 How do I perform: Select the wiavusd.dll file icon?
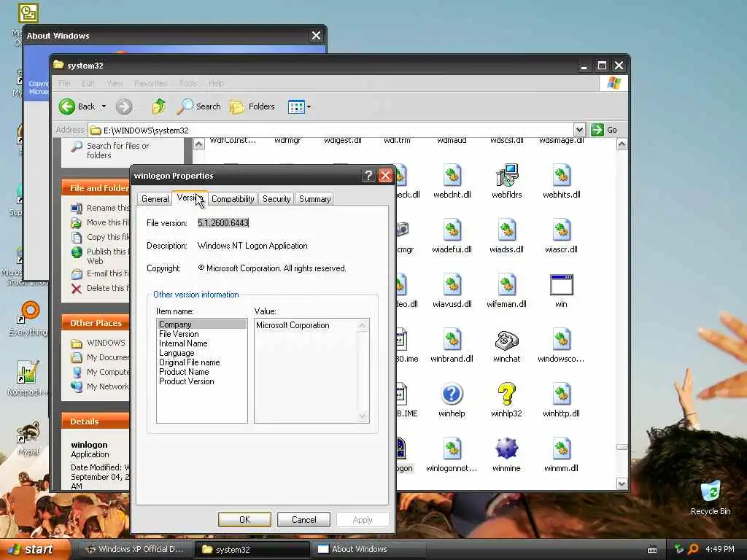452,284
